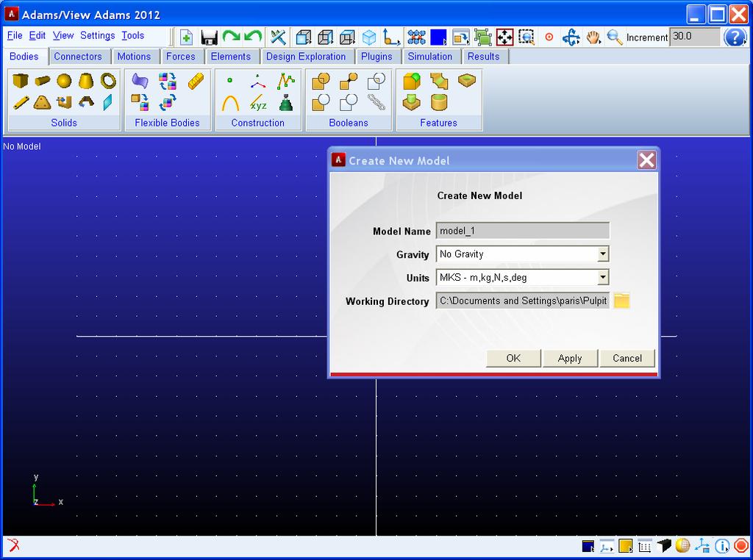The height and width of the screenshot is (560, 753).
Task: Switch to the Design Exploration tab
Action: pyautogui.click(x=306, y=57)
